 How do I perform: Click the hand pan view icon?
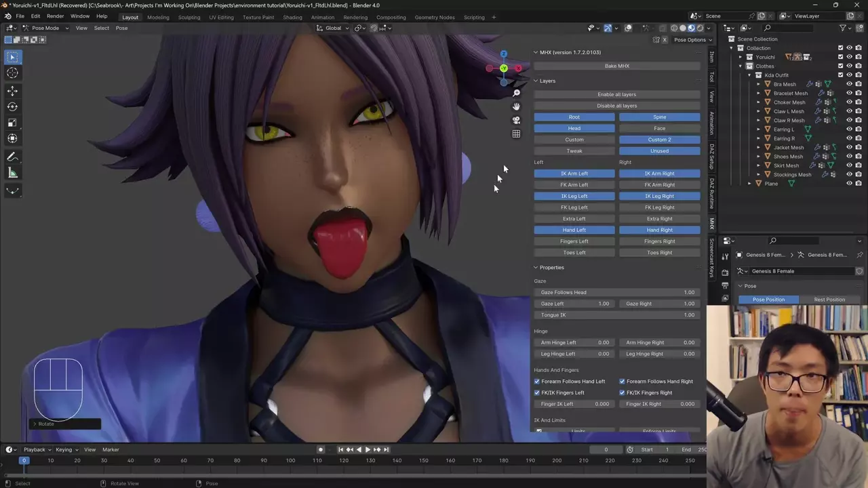516,106
